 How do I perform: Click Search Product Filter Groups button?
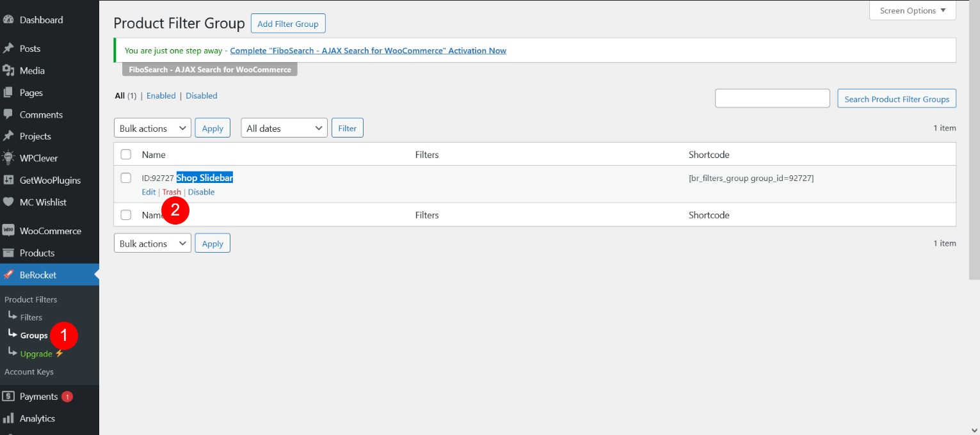897,99
